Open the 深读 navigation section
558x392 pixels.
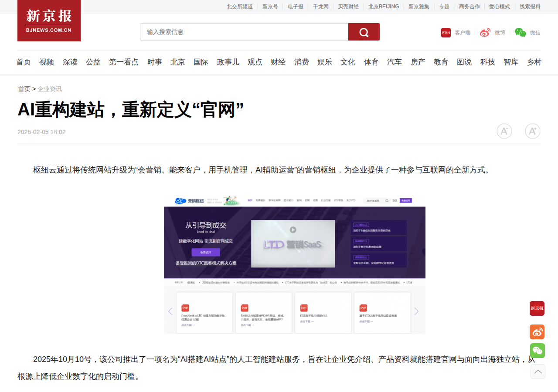70,62
